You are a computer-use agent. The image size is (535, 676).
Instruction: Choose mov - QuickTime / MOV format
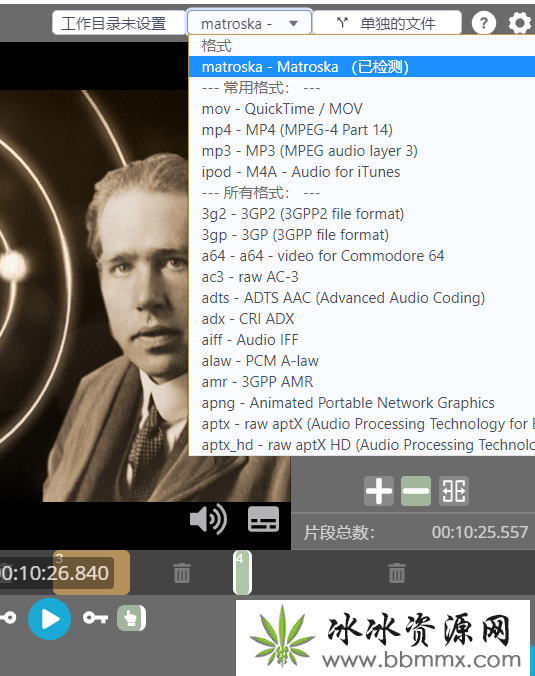(x=282, y=109)
